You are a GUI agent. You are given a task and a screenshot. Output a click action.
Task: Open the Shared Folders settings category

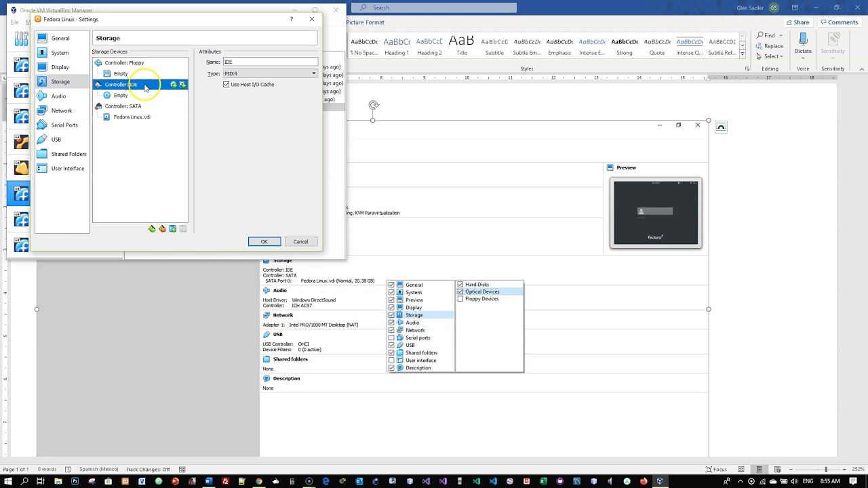62,154
